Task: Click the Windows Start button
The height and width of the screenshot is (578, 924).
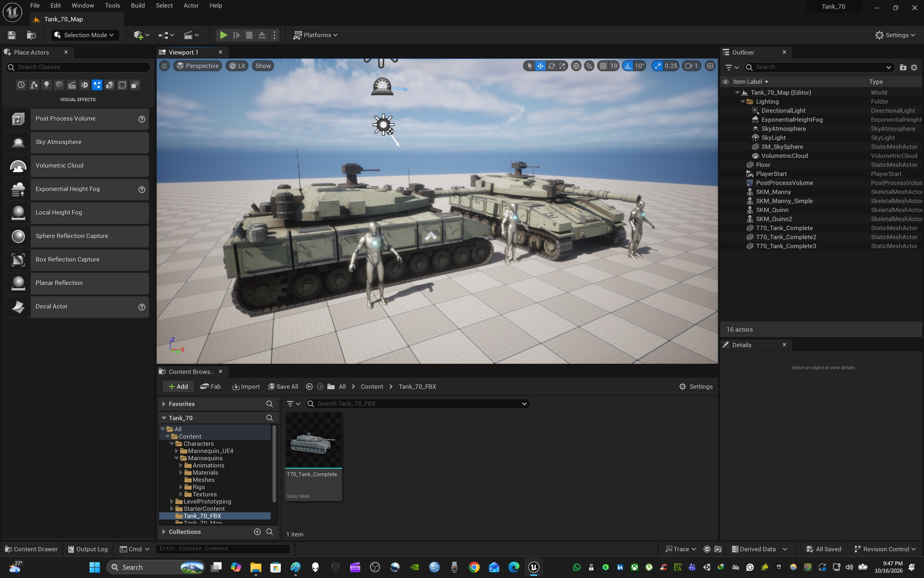Action: (x=94, y=567)
